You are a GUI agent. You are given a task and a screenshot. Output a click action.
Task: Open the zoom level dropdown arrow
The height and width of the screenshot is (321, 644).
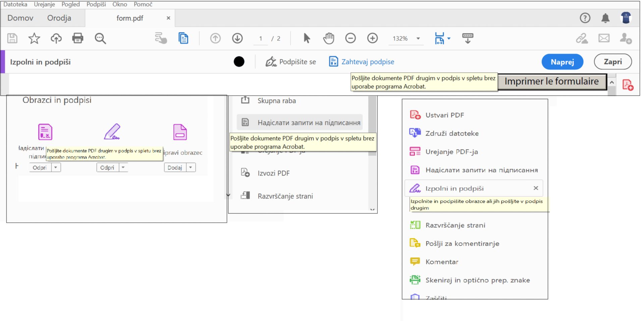coord(418,39)
